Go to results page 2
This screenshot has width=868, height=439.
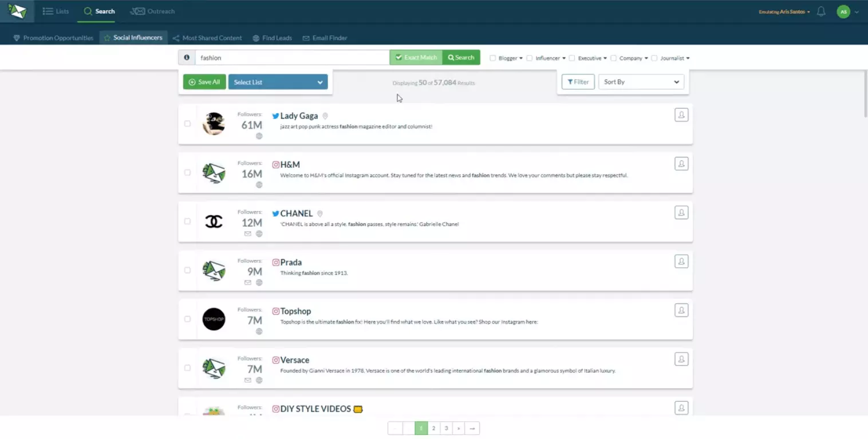(x=434, y=428)
